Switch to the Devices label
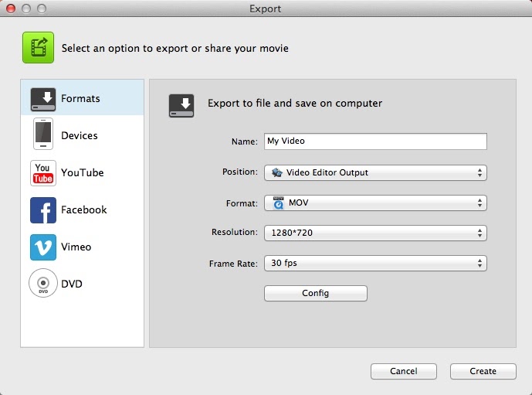This screenshot has height=395, width=532. [x=80, y=135]
